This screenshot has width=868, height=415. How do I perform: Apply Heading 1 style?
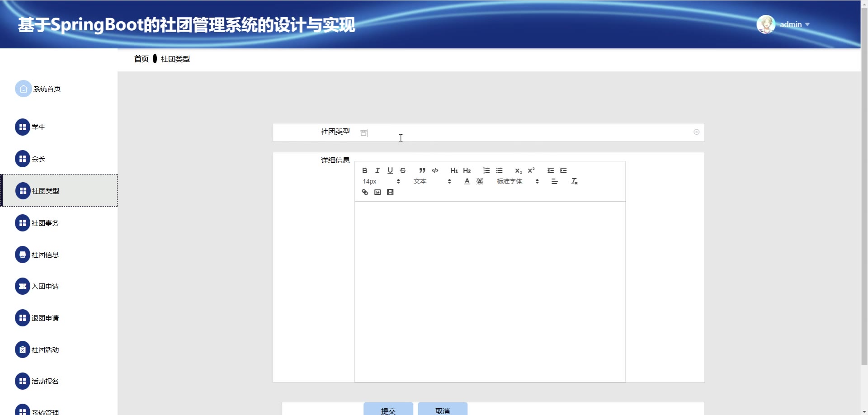coord(454,170)
